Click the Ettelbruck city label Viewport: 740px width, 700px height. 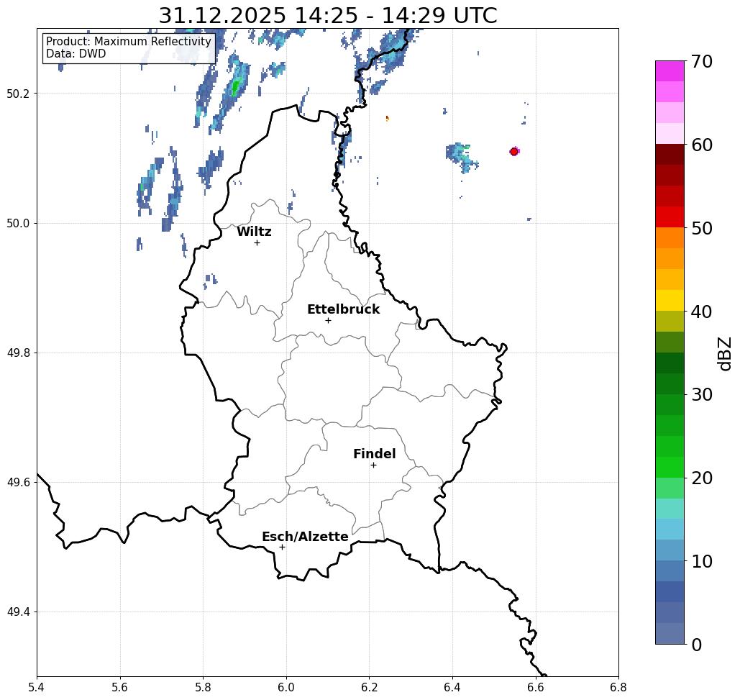[x=344, y=309]
